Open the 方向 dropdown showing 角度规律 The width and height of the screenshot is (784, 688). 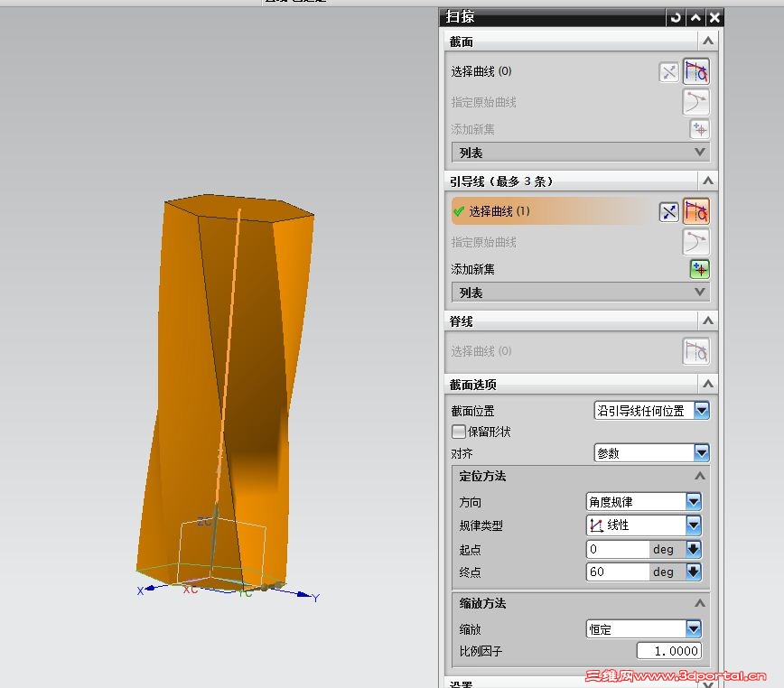(694, 502)
